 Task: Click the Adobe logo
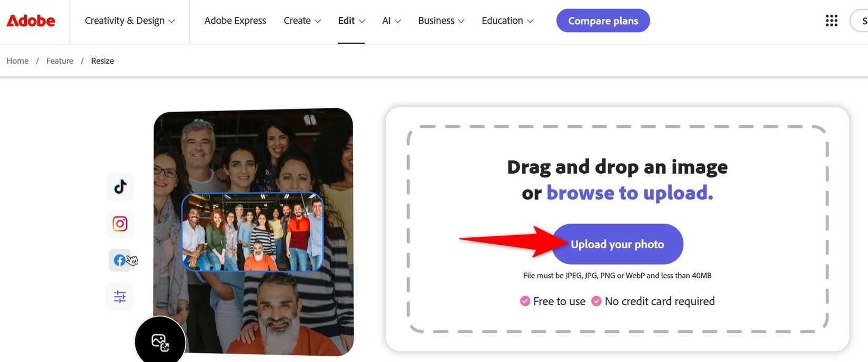[x=31, y=21]
